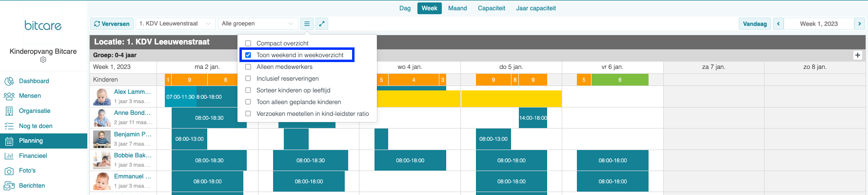
Task: Tick the Alleen medewerkers checkbox
Action: pos(248,67)
